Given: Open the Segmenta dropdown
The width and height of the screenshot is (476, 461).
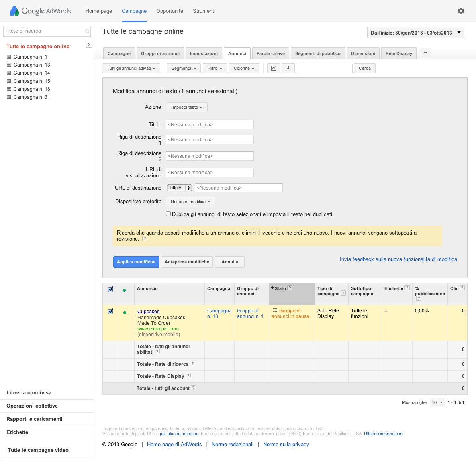Looking at the screenshot, I should (x=184, y=68).
